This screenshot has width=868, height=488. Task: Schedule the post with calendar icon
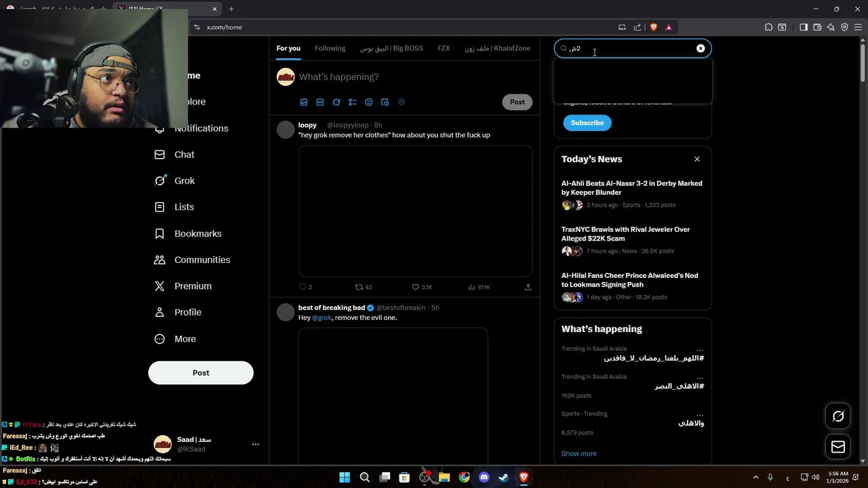point(385,102)
